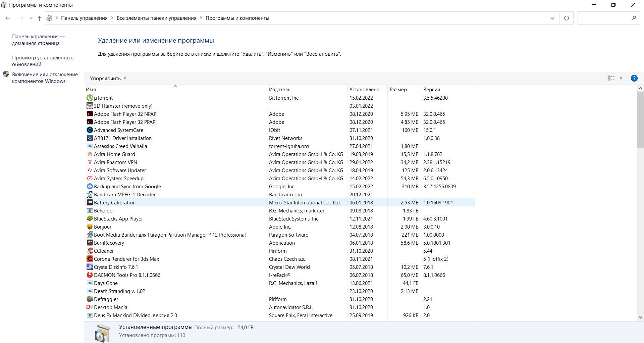Viewport: 644px width, 343px height.
Task: Click the Adobe Flash Player 32 PPAPI icon
Action: pos(90,122)
